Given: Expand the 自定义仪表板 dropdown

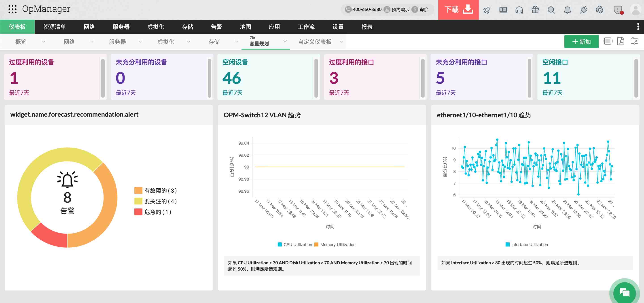Looking at the screenshot, I should 341,42.
